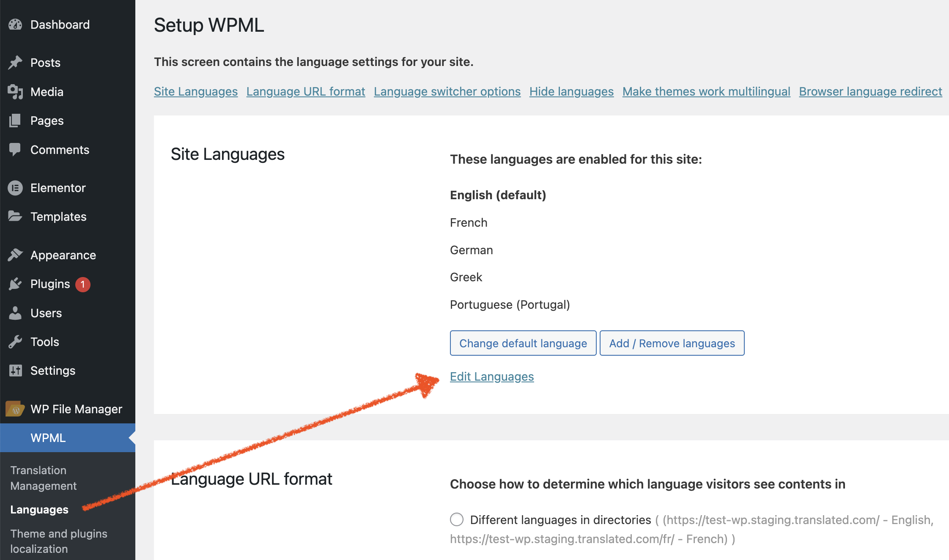Screen dimensions: 949x560
Task: Open Templates label in sidebar
Action: [58, 217]
